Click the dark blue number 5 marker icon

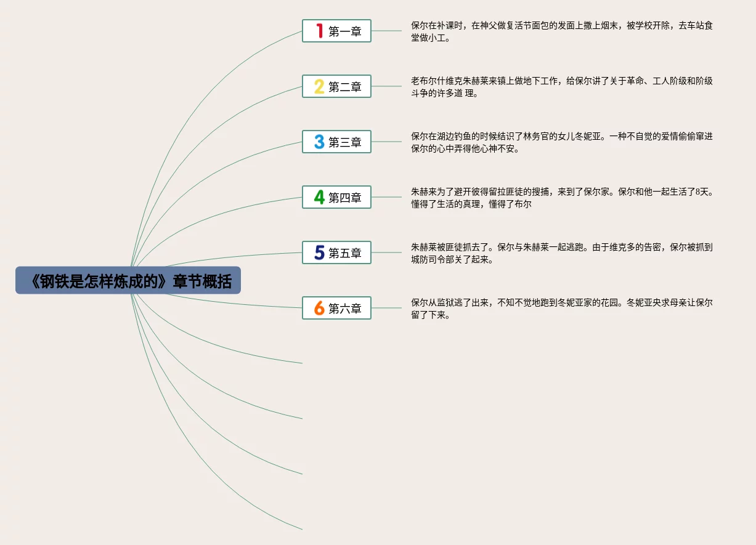[319, 252]
